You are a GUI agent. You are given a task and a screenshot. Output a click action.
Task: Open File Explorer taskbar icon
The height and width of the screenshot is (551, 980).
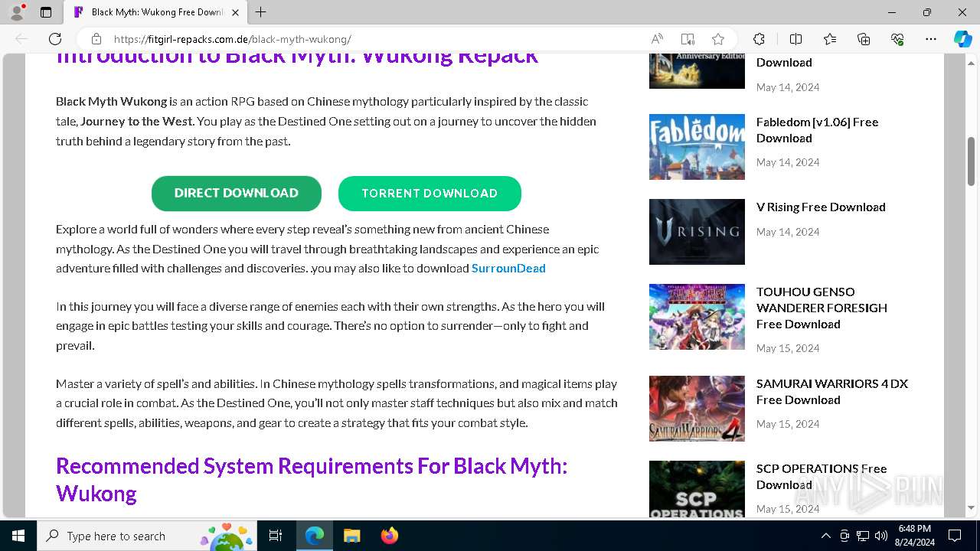pyautogui.click(x=351, y=536)
